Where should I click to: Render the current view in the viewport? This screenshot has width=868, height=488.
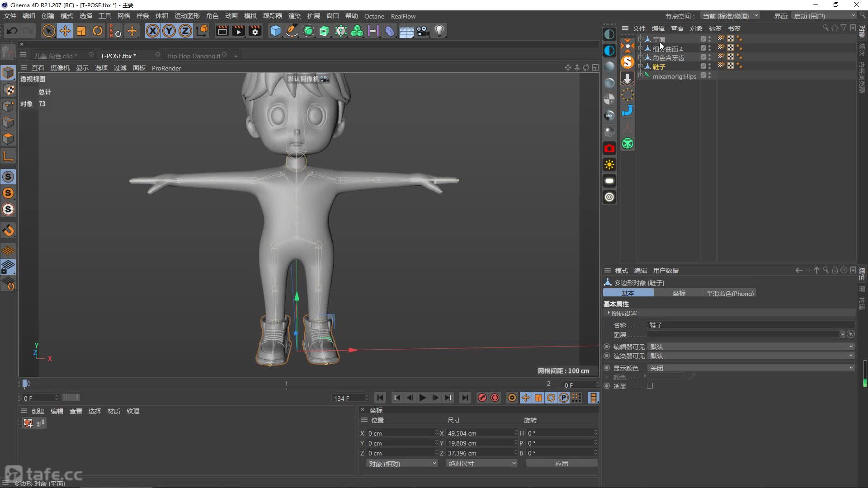pyautogui.click(x=222, y=31)
